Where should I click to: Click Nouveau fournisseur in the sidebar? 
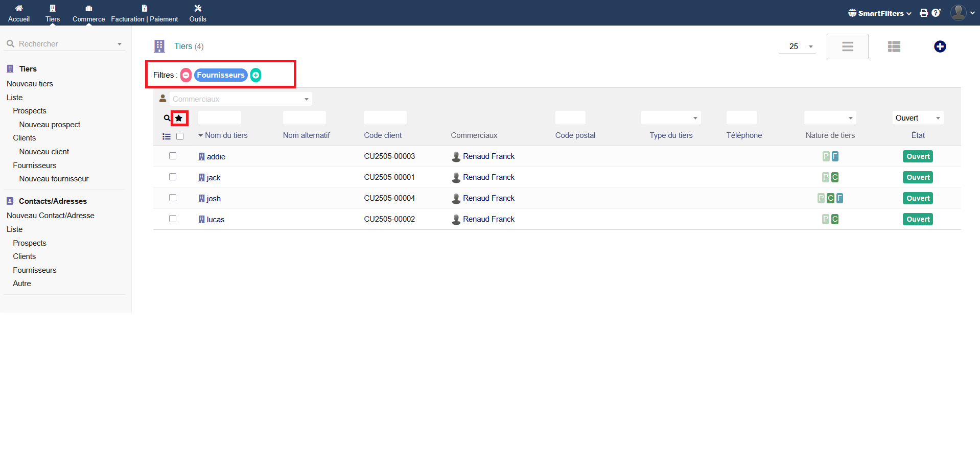click(x=54, y=179)
